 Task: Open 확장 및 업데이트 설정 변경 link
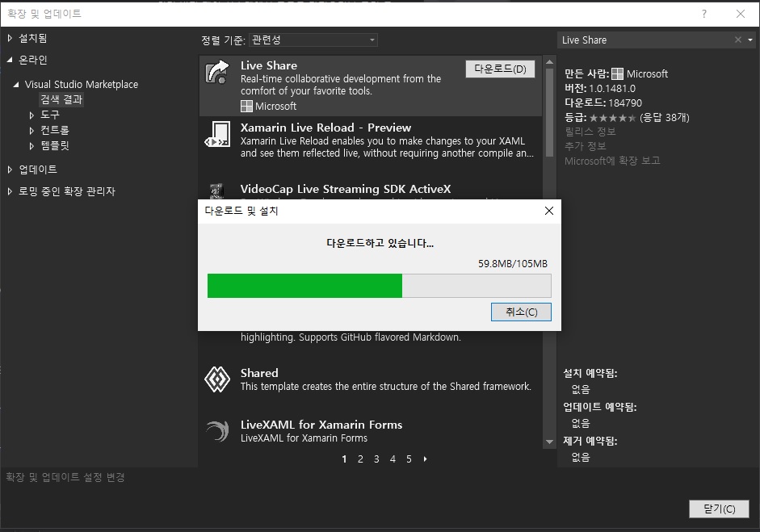click(65, 477)
